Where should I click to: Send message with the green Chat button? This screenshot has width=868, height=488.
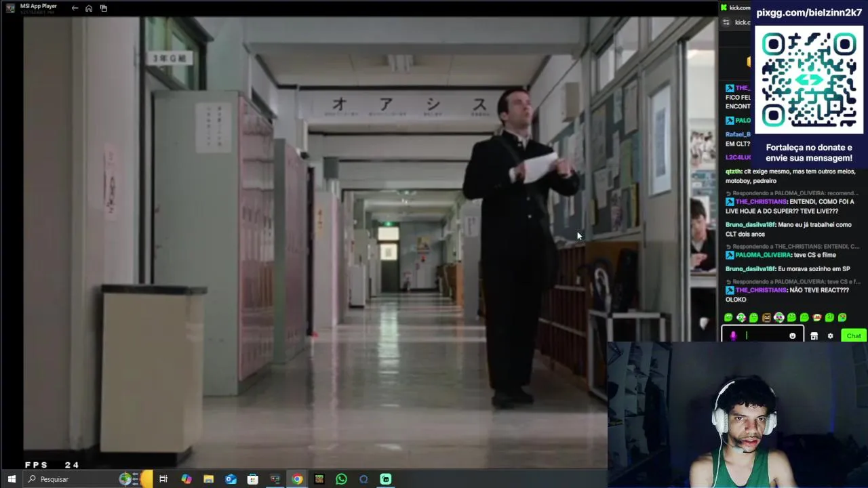853,335
